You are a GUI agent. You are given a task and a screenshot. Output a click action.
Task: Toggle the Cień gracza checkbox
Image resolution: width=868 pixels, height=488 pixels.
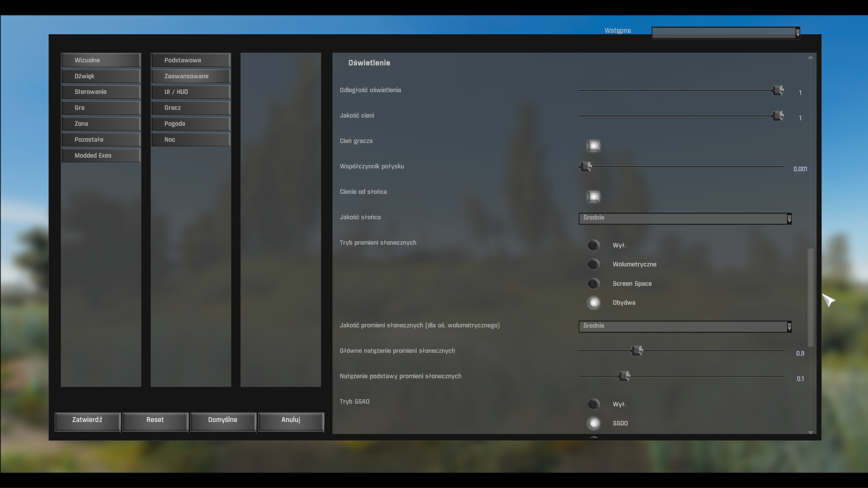[593, 146]
